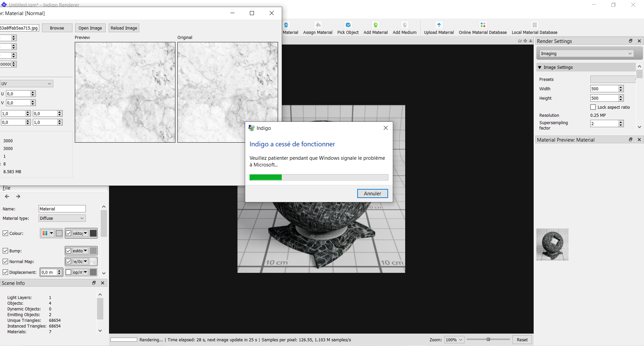The width and height of the screenshot is (644, 346).
Task: Open the Material type Diffuse dropdown
Action: [62, 218]
